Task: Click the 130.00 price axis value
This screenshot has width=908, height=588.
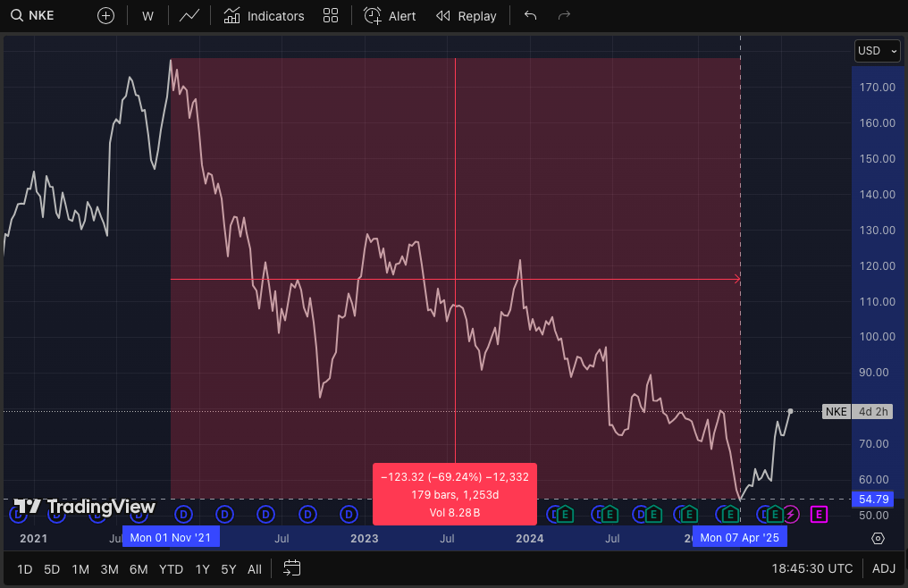Action: [x=878, y=231]
